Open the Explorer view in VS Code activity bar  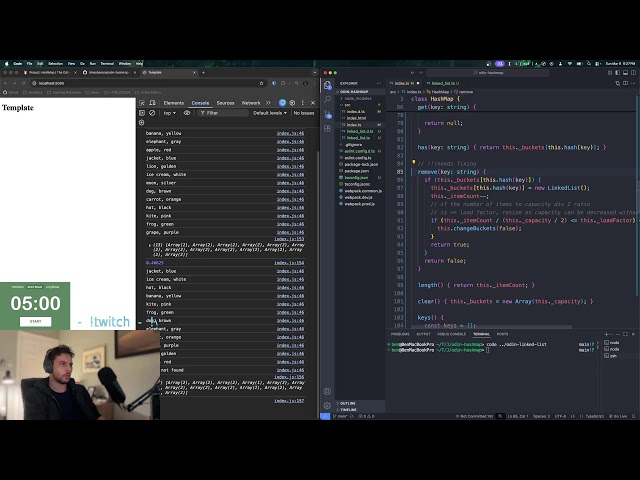pyautogui.click(x=327, y=85)
